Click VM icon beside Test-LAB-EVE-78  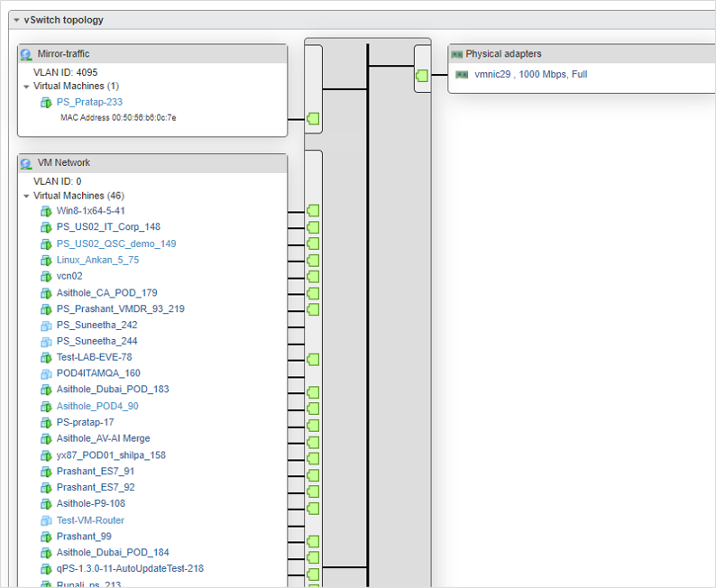(x=46, y=357)
